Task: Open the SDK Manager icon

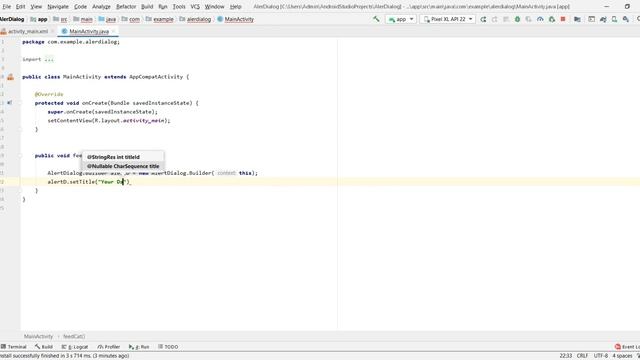Action: point(626,19)
